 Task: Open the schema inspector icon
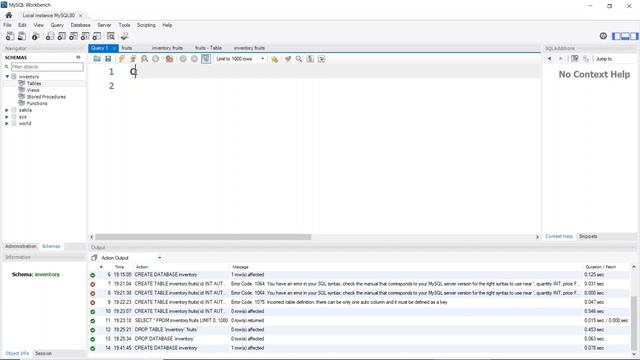point(36,36)
